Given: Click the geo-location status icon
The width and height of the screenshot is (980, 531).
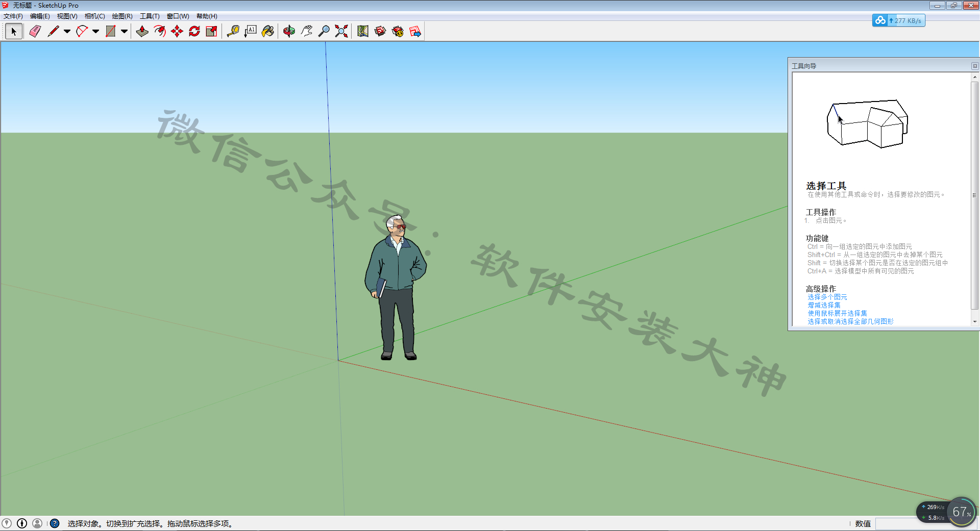Looking at the screenshot, I should tap(7, 523).
